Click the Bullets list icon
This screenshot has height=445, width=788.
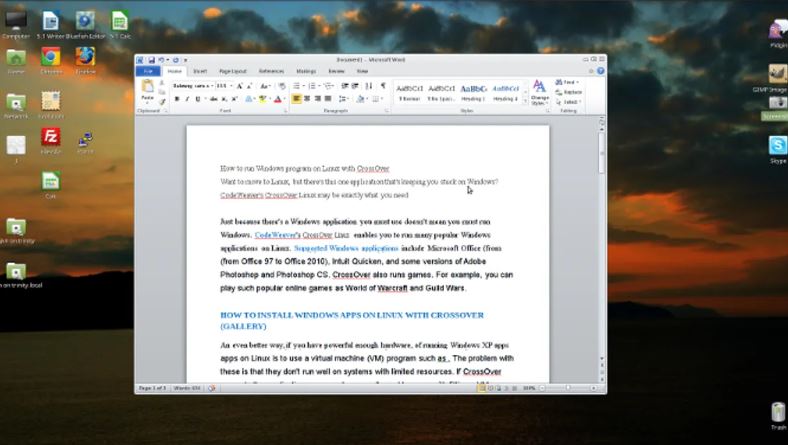[x=297, y=86]
